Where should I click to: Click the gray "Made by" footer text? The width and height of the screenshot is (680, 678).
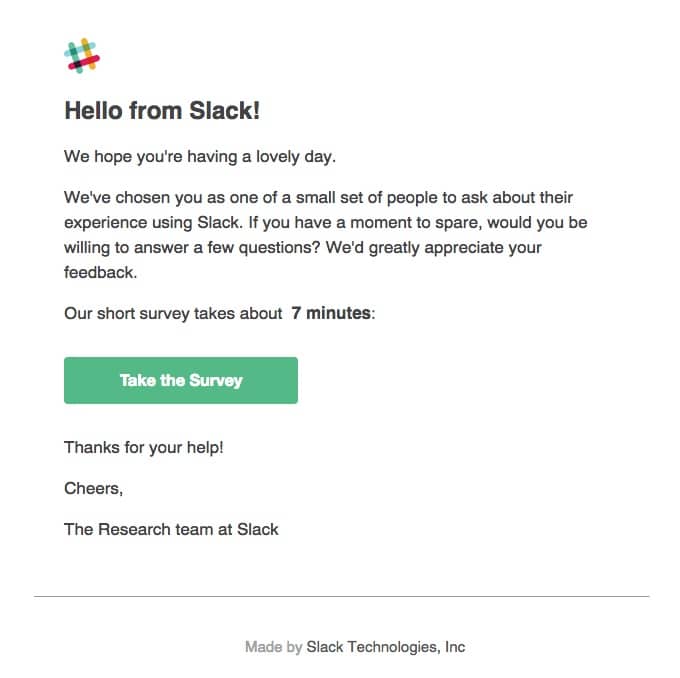pyautogui.click(x=273, y=647)
